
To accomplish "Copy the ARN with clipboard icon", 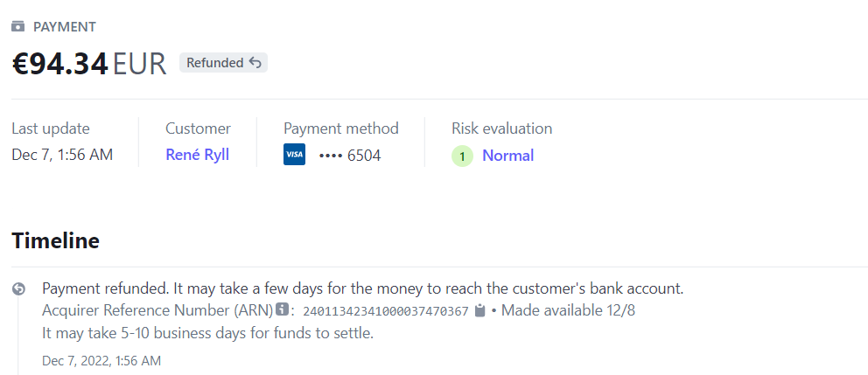I will [x=479, y=310].
